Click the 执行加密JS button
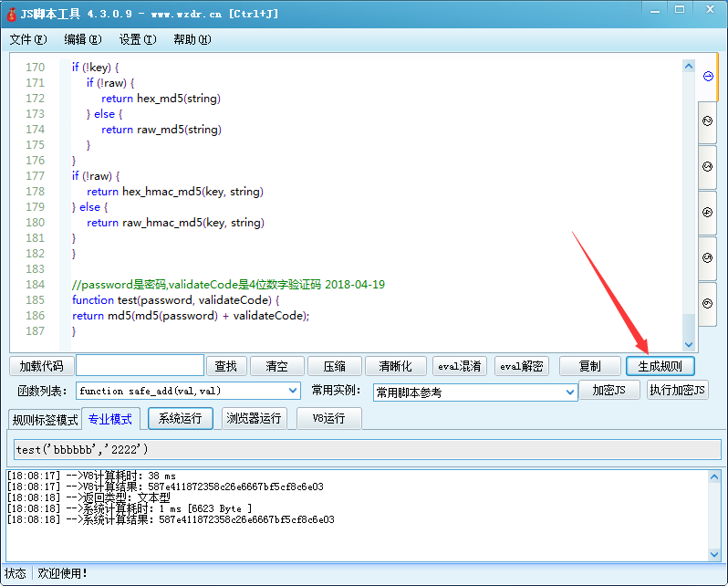728x586 pixels. point(678,390)
